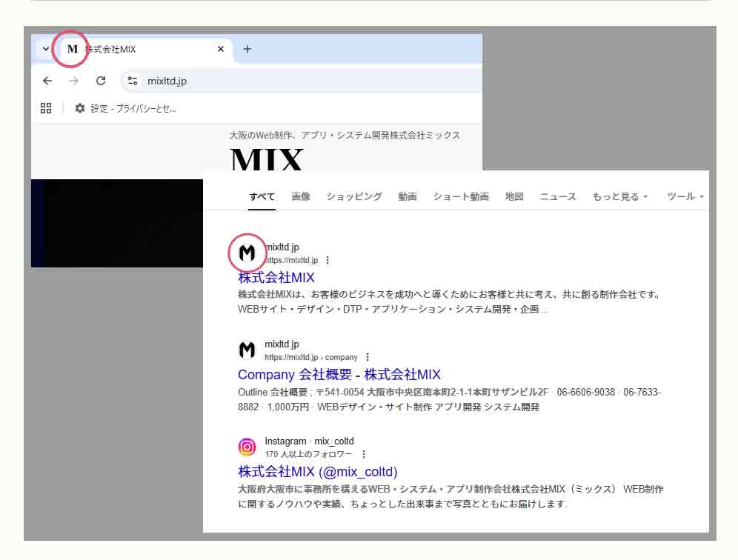The width and height of the screenshot is (738, 560).
Task: Click the site information icon beside URL
Action: click(x=133, y=81)
